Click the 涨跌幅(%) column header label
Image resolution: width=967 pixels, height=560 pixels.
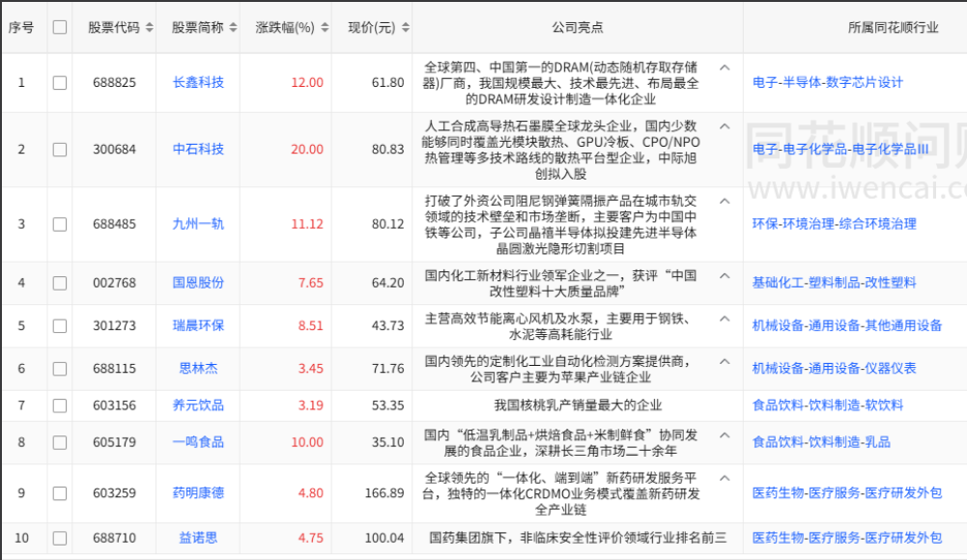tap(285, 28)
